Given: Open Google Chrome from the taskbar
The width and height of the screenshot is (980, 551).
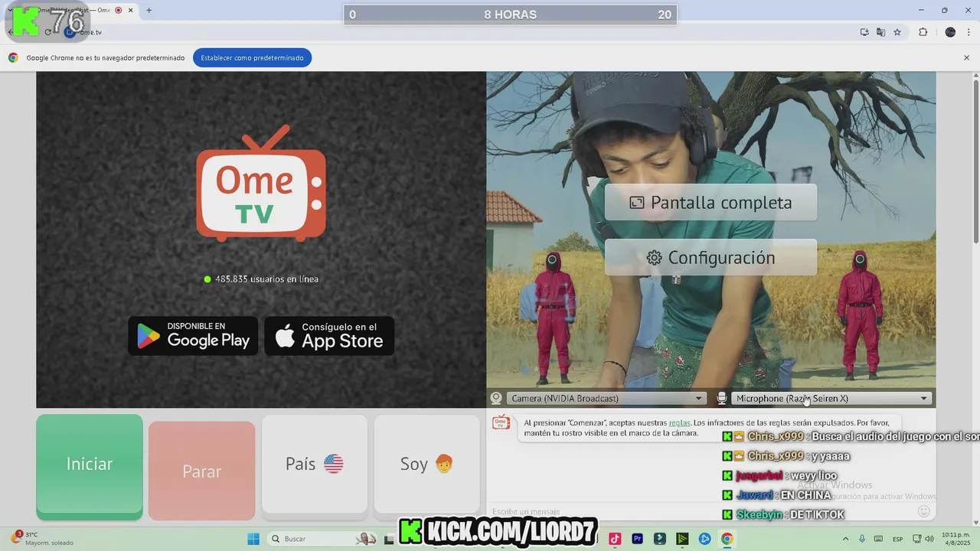Looking at the screenshot, I should click(x=727, y=539).
